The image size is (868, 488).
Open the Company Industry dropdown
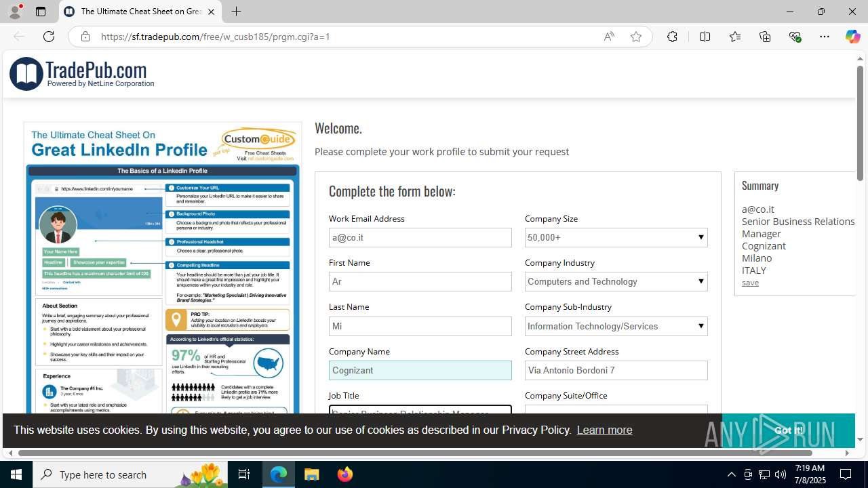616,281
